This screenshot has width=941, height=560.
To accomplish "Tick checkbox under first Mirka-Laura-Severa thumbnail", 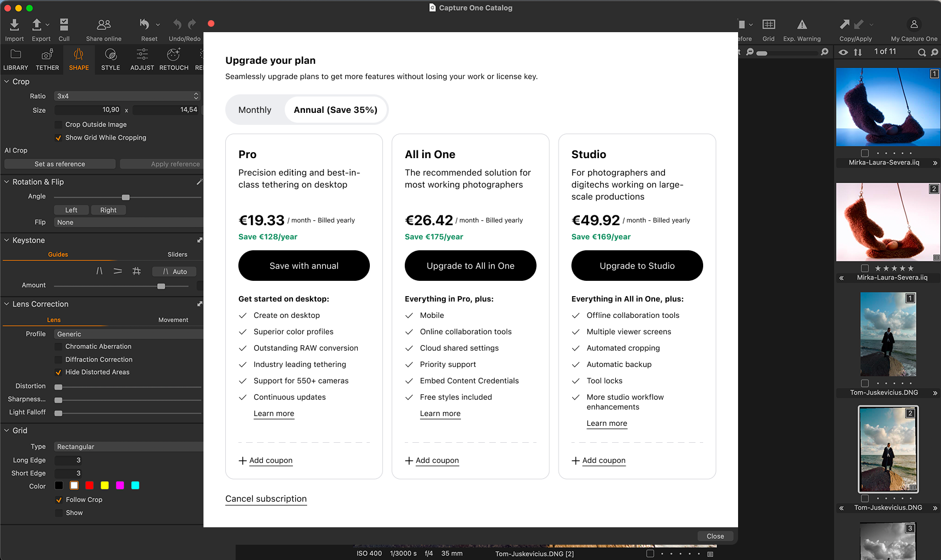I will pos(865,153).
